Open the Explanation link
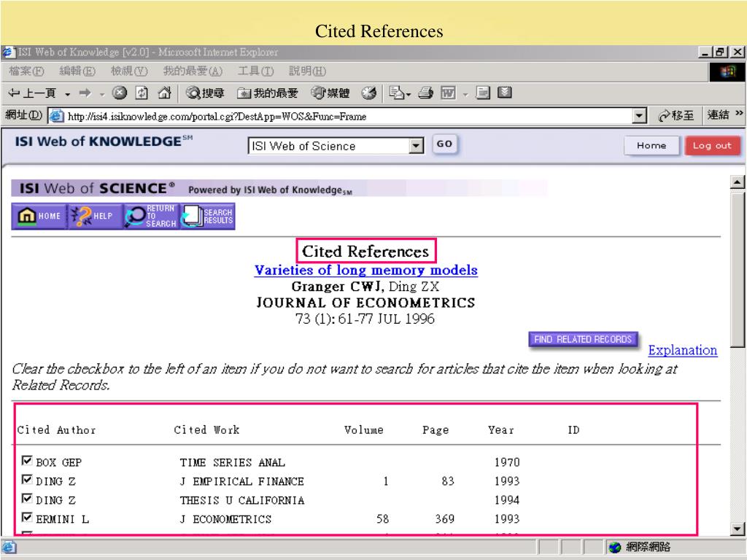The width and height of the screenshot is (747, 560). (x=682, y=351)
